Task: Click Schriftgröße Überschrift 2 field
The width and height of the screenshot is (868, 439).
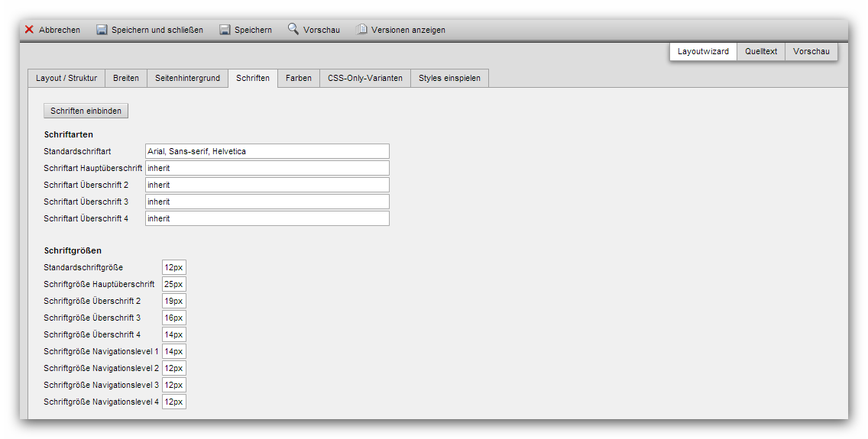Action: point(173,301)
